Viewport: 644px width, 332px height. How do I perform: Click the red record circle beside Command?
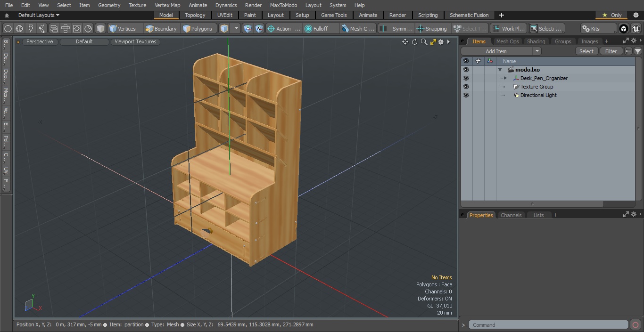click(635, 325)
